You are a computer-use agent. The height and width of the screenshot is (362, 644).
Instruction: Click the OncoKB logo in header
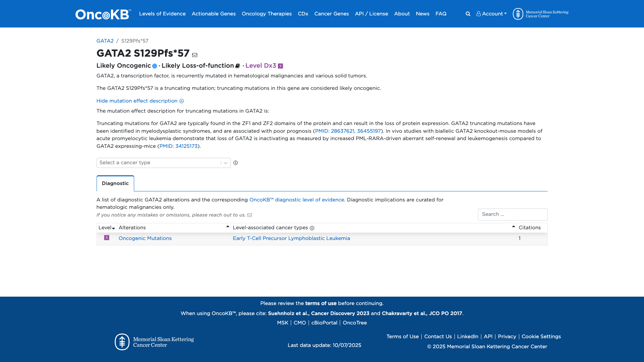[x=103, y=14]
